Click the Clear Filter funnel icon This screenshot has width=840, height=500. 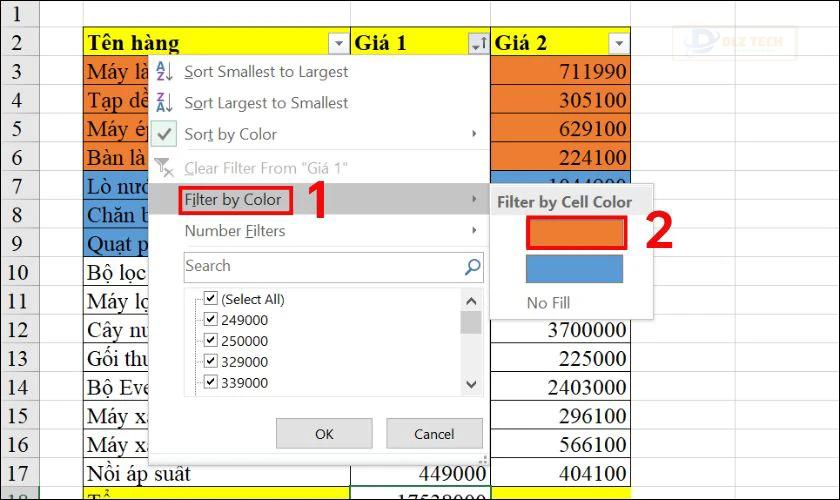coord(164,167)
